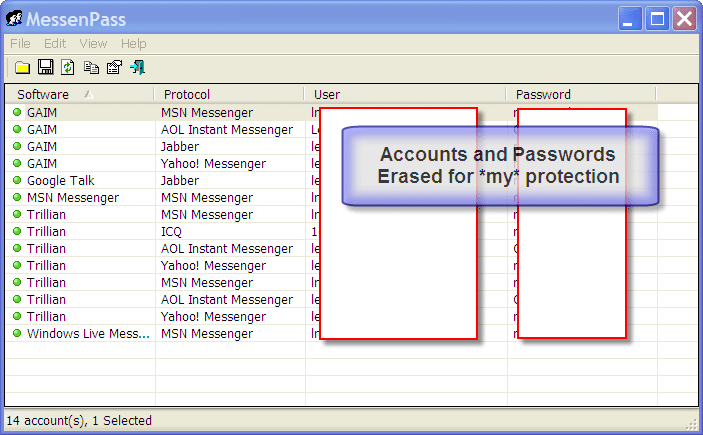Image resolution: width=703 pixels, height=435 pixels.
Task: Click Yahoo! Messenger protocol in the GAIM row
Action: (213, 164)
